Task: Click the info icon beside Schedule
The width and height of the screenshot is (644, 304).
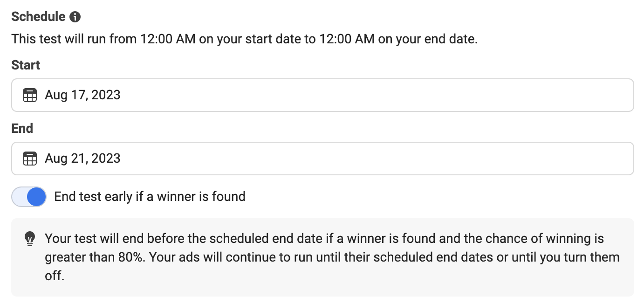Action: pyautogui.click(x=75, y=17)
